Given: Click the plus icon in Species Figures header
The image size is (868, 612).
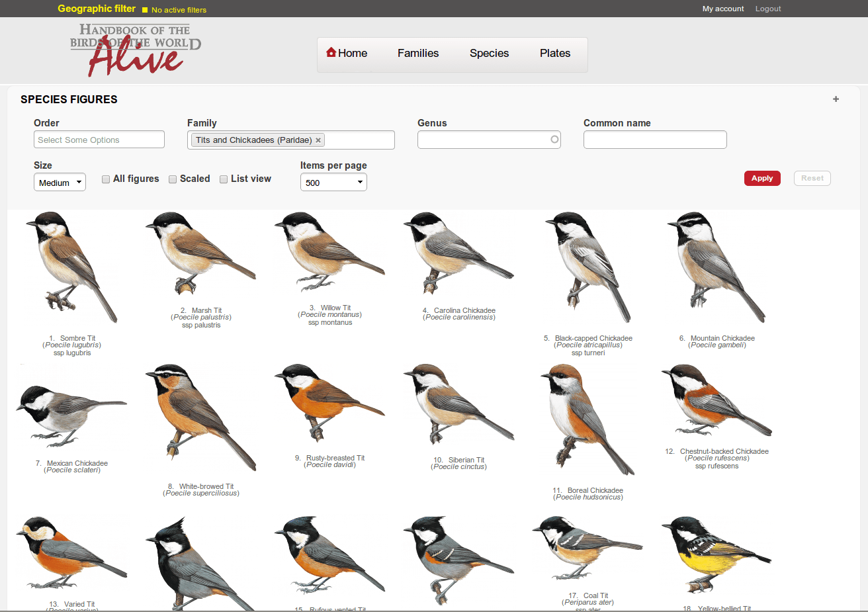Looking at the screenshot, I should click(836, 99).
